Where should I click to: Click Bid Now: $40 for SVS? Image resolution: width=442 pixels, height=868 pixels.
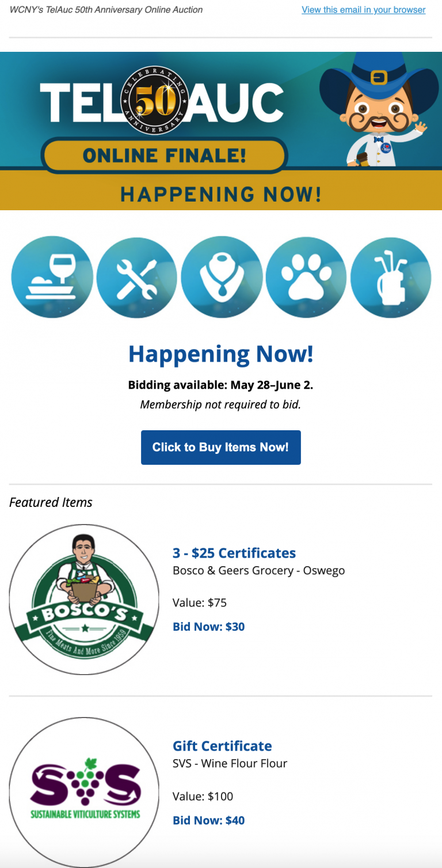click(209, 820)
